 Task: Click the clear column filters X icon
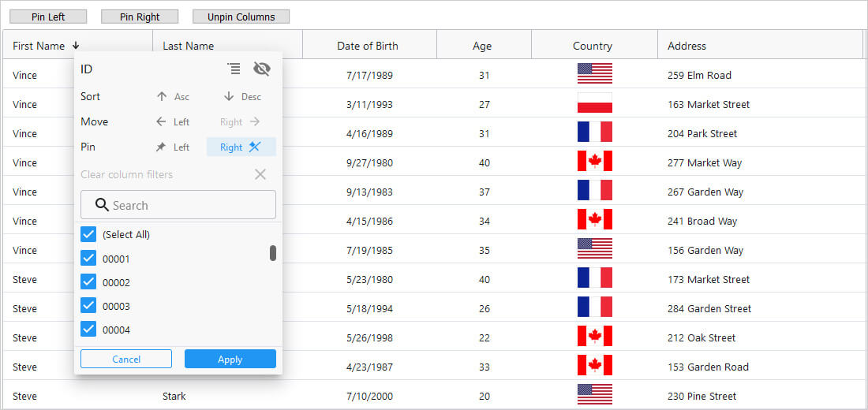[x=260, y=174]
